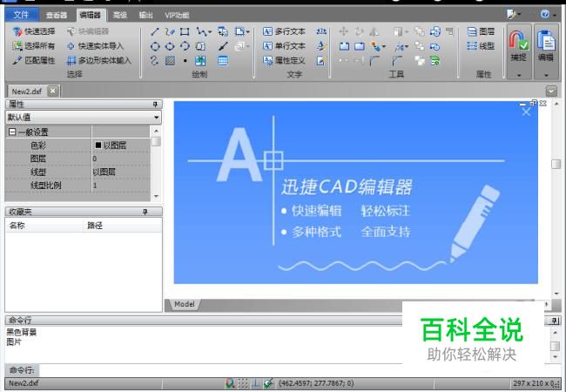
Task: Open the paint bucket tool dropdown in 工具
Action: [383, 46]
